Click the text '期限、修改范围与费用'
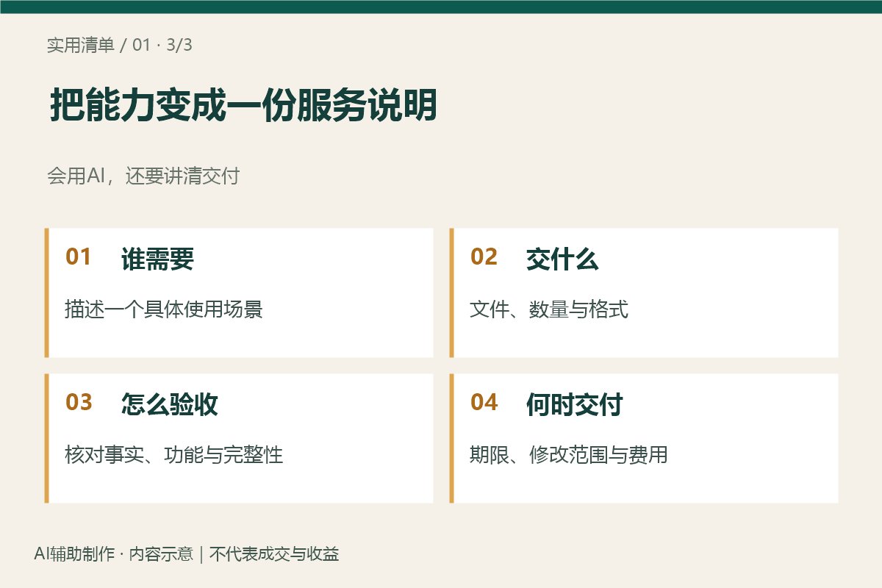882x588 pixels. click(569, 454)
